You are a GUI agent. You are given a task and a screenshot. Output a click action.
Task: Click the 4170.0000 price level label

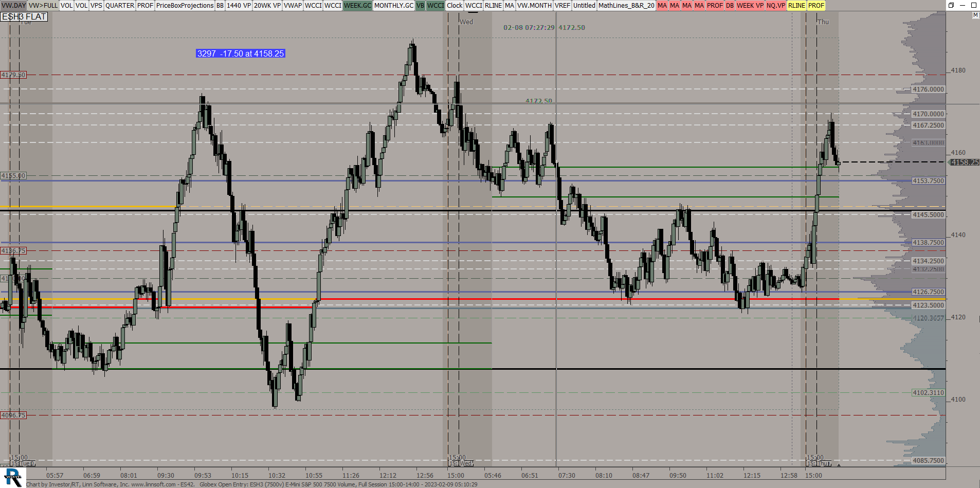[928, 114]
